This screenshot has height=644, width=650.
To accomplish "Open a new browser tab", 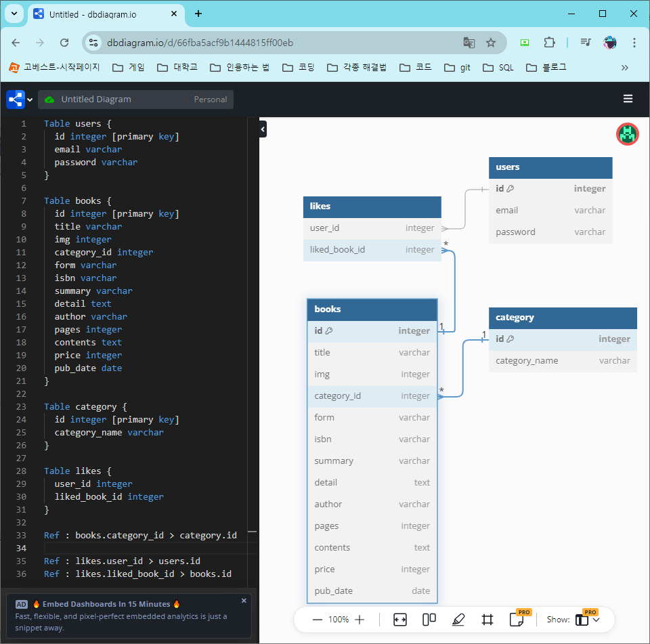I will coord(198,14).
